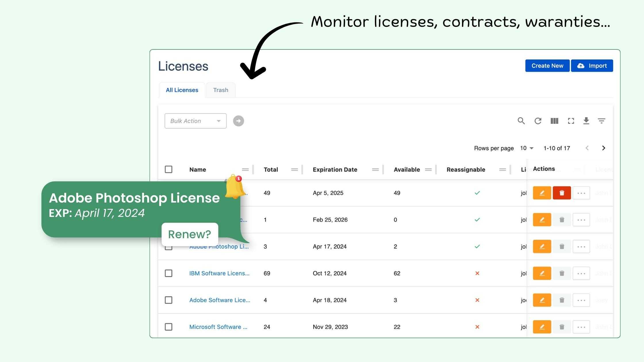Click the download export icon
Viewport: 644px width, 362px height.
(x=586, y=121)
